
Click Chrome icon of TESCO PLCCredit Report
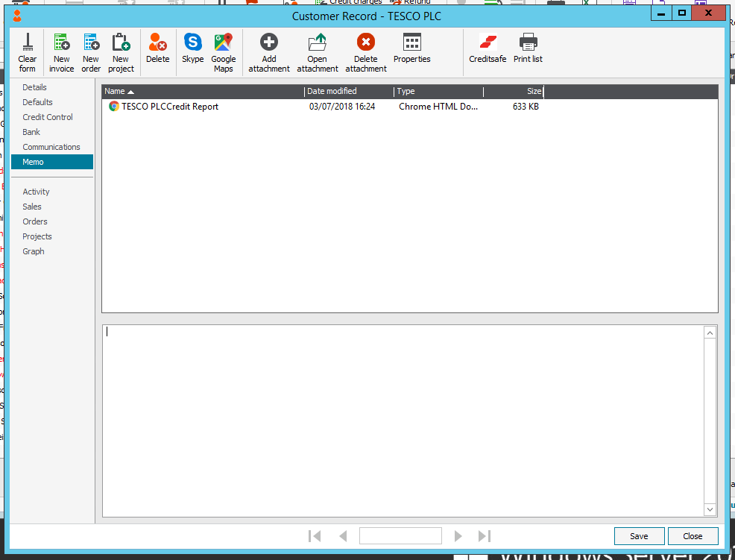click(x=113, y=107)
